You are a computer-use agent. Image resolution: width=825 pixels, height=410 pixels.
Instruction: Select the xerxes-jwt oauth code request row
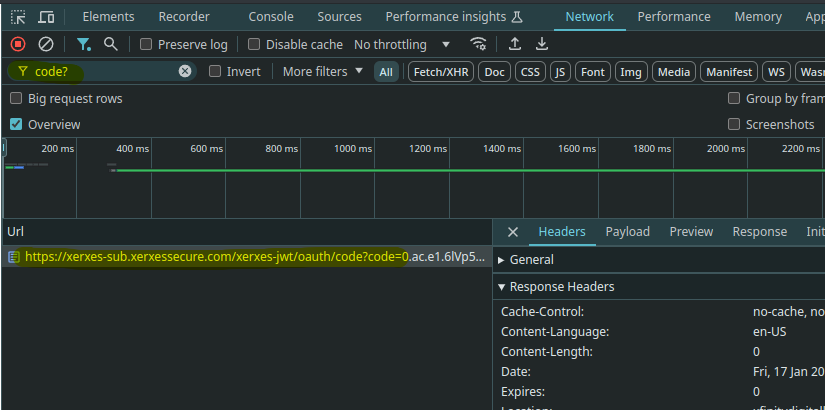coord(247,257)
